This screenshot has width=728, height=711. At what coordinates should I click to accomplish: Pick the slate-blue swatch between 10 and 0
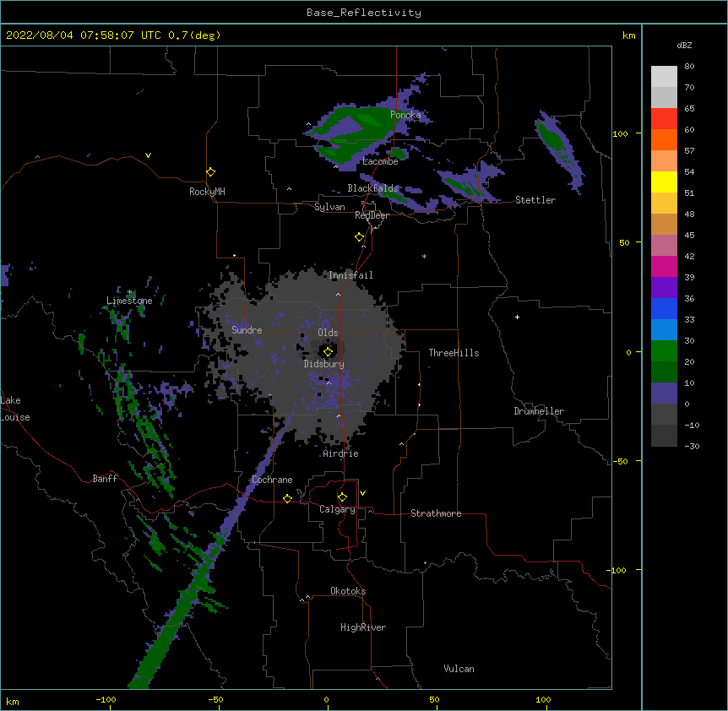click(664, 393)
